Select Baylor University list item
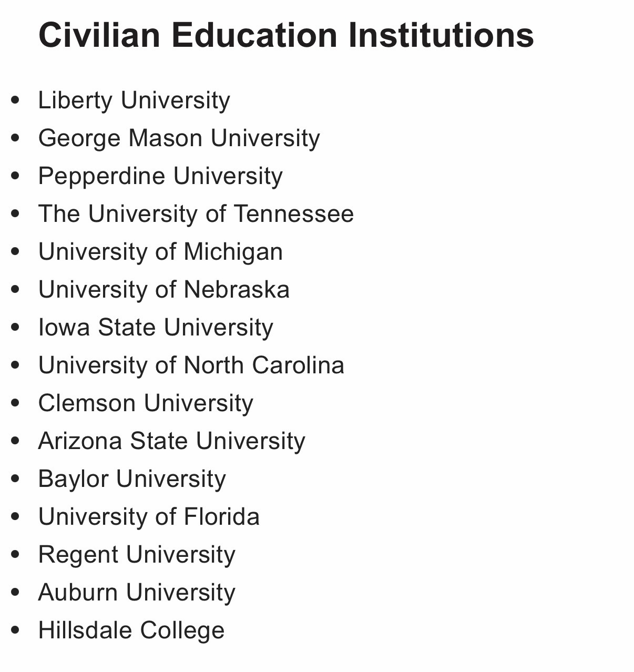634x672 pixels. tap(132, 479)
